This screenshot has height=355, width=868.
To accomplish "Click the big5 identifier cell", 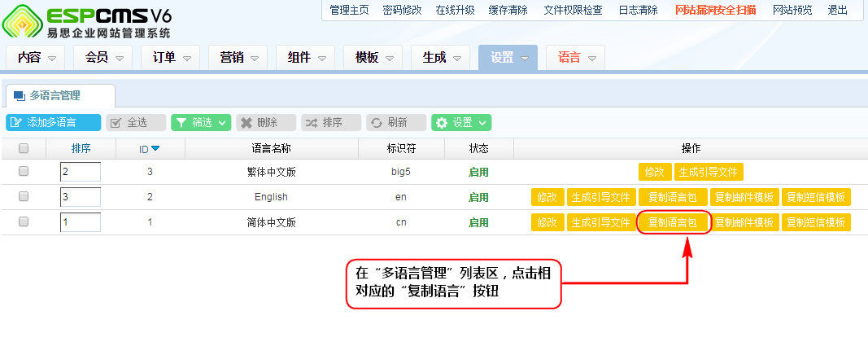I will [401, 172].
